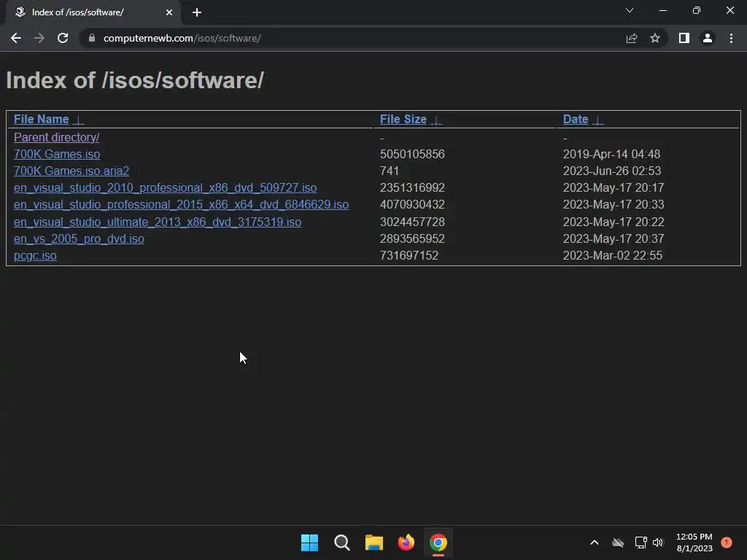Download Visual Studio Professional 2015 iso
The image size is (747, 560).
181,205
